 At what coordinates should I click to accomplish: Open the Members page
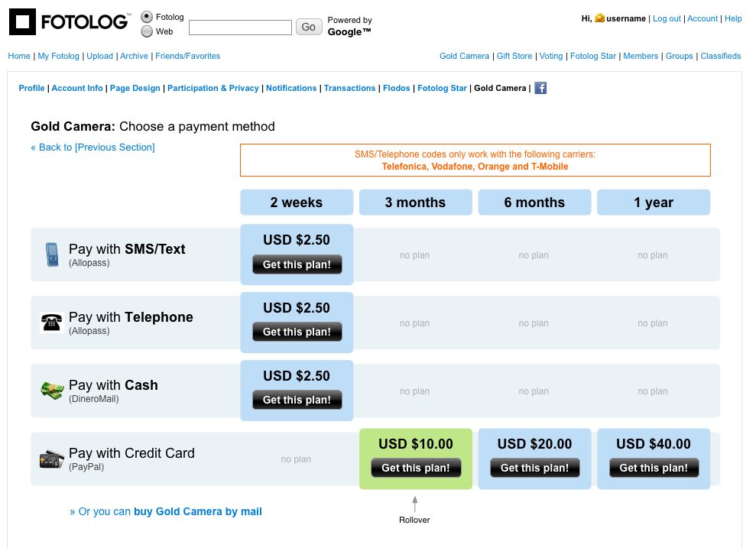coord(641,56)
